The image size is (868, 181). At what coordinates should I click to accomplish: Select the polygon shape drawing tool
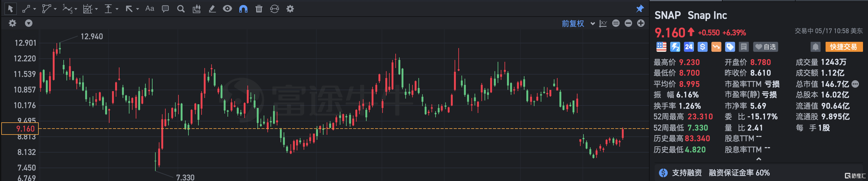click(46, 9)
